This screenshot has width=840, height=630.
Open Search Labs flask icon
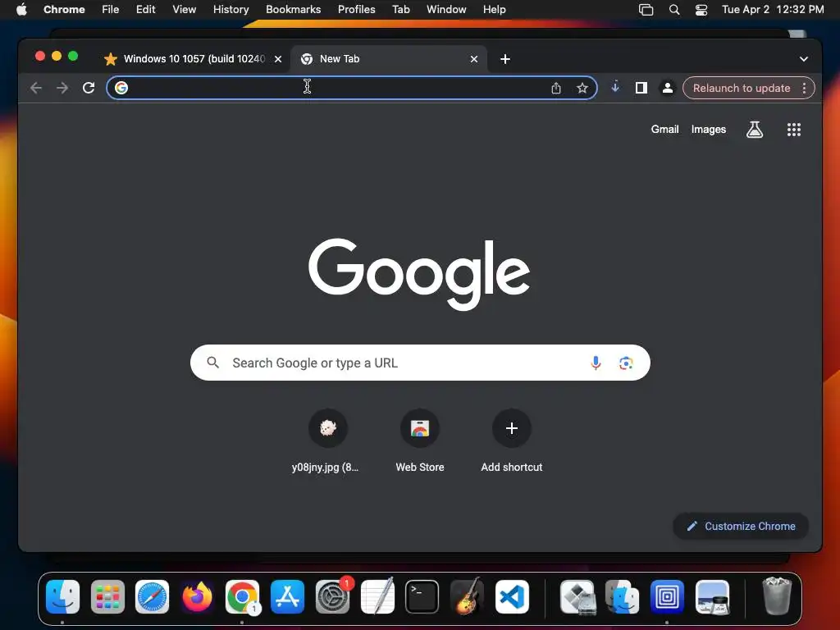[755, 129]
